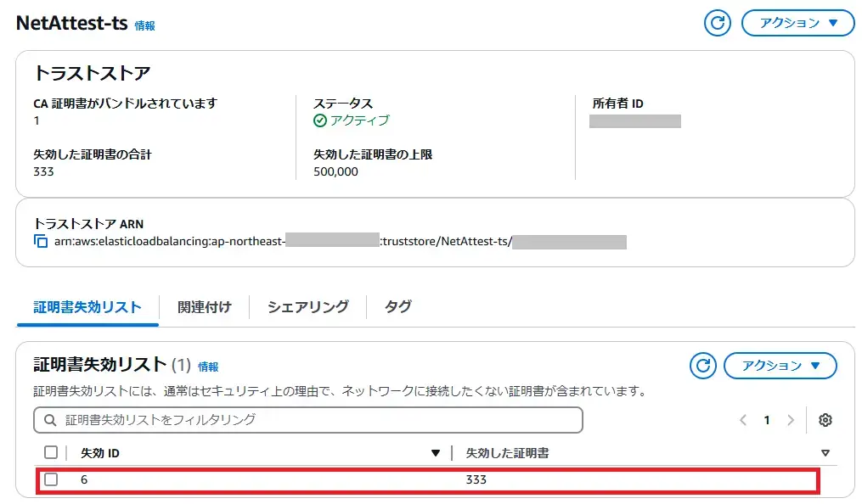This screenshot has height=504, width=862.
Task: Open the top アクション dropdown
Action: coord(797,23)
